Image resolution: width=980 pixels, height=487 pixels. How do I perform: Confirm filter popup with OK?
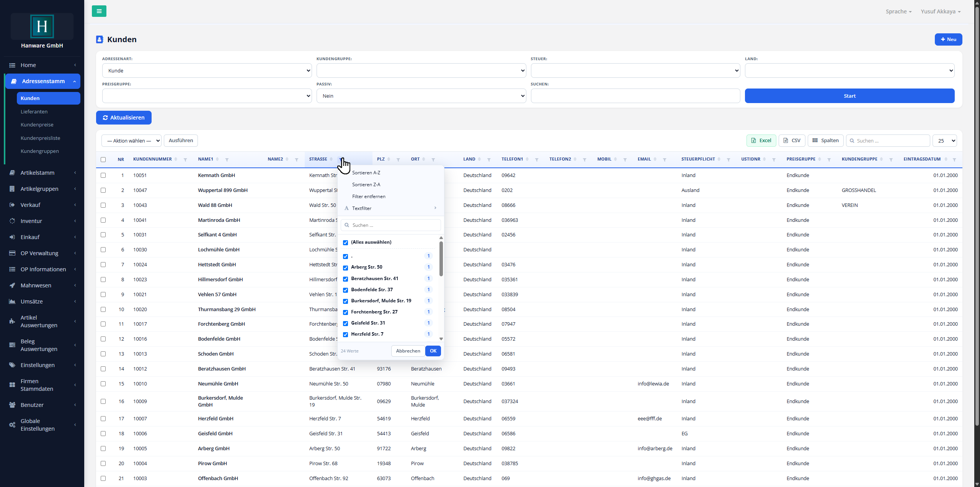pos(433,351)
